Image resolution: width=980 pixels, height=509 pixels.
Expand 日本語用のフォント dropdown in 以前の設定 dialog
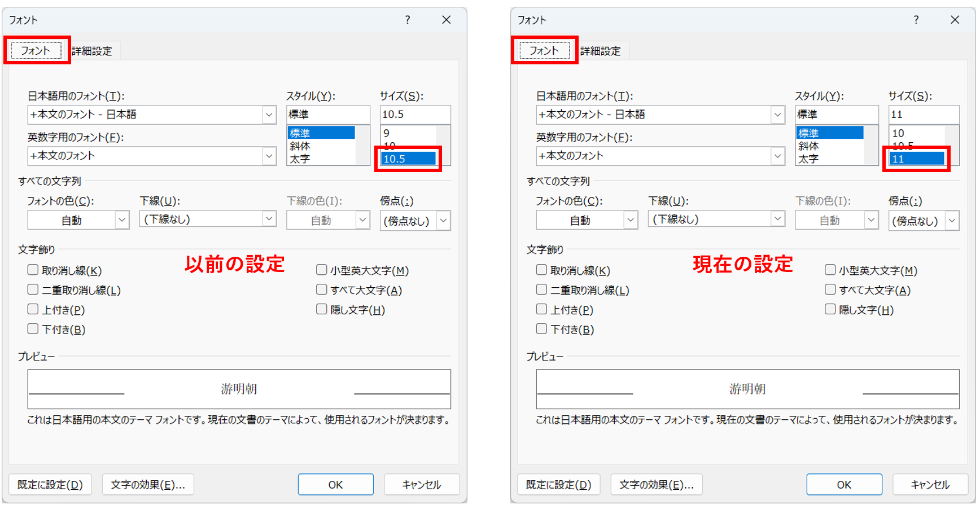pos(269,115)
